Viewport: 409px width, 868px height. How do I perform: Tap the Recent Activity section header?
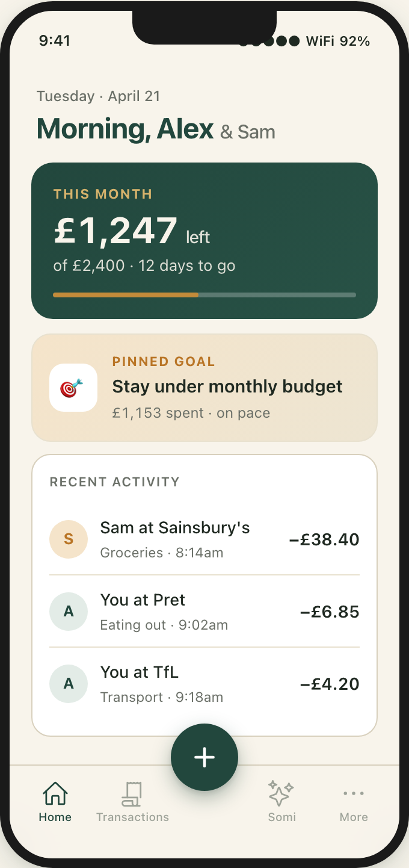[x=114, y=482]
